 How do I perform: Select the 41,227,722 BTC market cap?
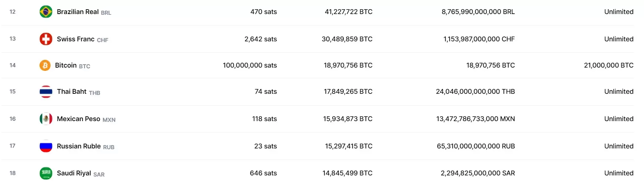click(348, 12)
